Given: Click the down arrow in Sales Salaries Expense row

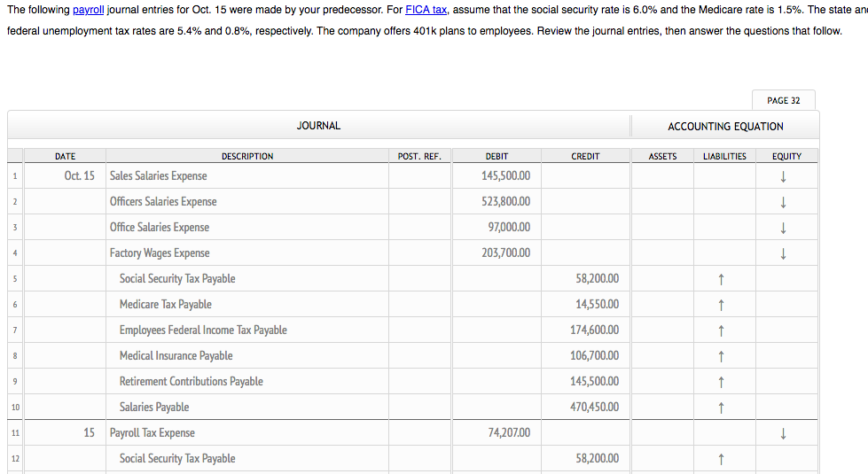Looking at the screenshot, I should [783, 176].
